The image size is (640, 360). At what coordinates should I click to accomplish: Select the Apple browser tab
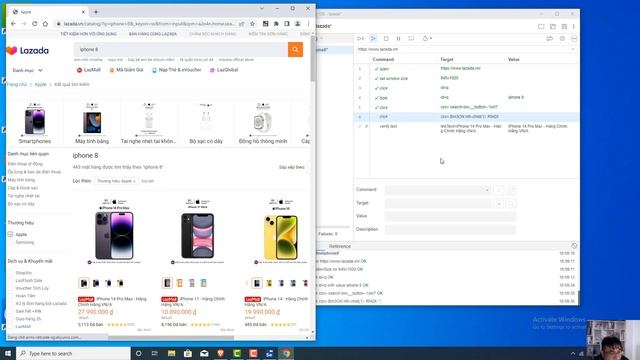[48, 12]
